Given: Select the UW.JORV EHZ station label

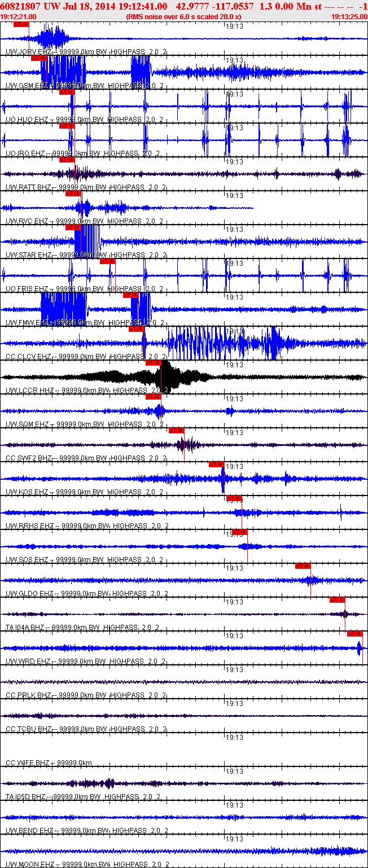Looking at the screenshot, I should [x=28, y=51].
